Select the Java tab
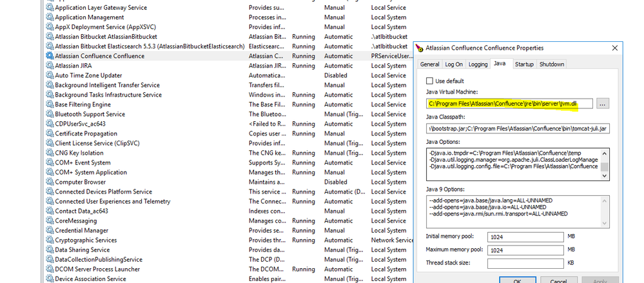The width and height of the screenshot is (644, 283). click(x=500, y=63)
